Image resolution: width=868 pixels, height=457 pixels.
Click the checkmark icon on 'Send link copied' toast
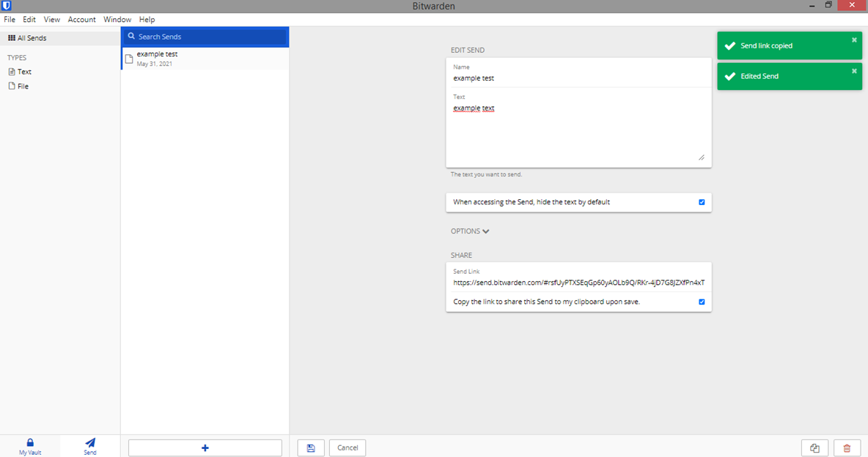(x=730, y=45)
